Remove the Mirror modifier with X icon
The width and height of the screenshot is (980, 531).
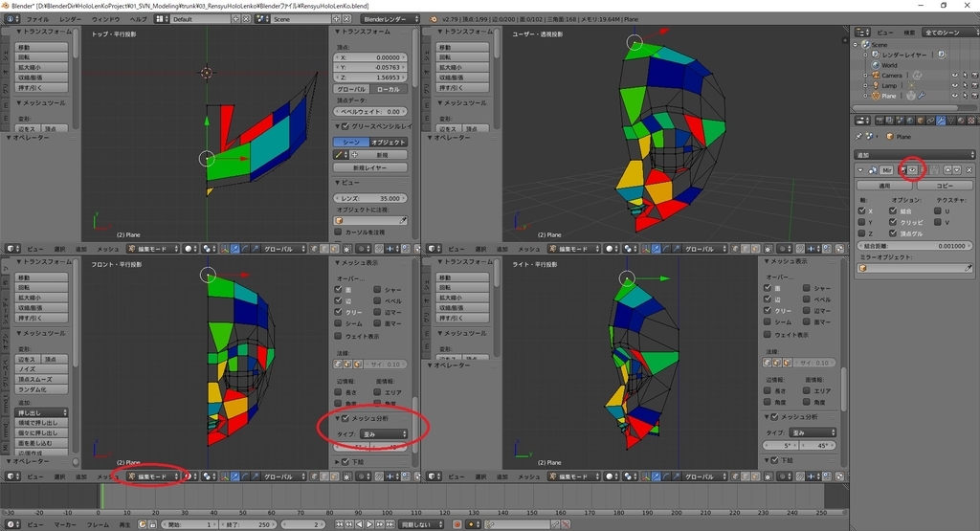pos(969,170)
